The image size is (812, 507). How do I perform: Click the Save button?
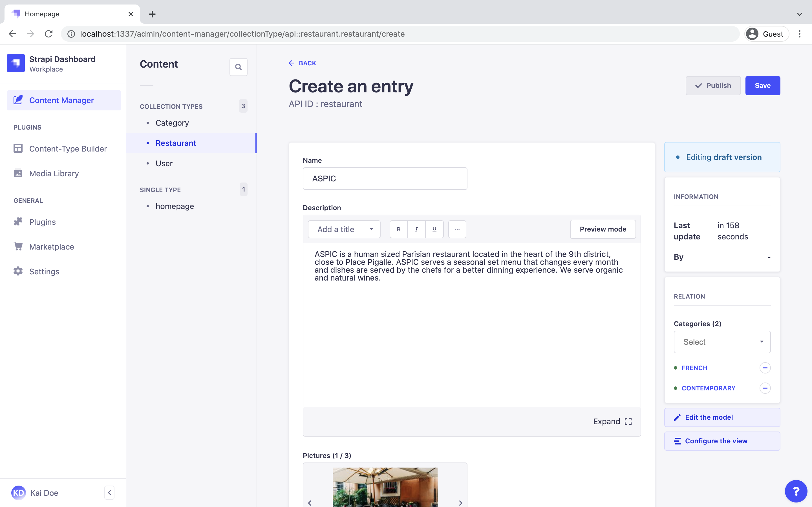point(762,85)
